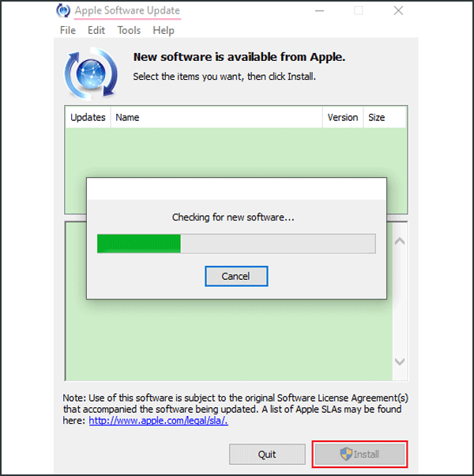Screen dimensions: 474x476
Task: Click the Install button
Action: 359,454
